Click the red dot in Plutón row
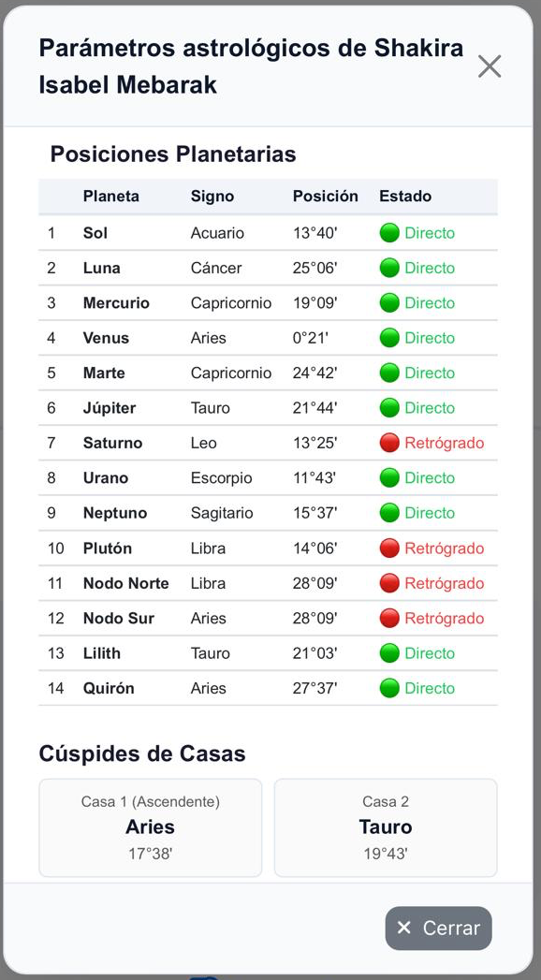Viewport: 541px width, 980px height. (x=389, y=549)
